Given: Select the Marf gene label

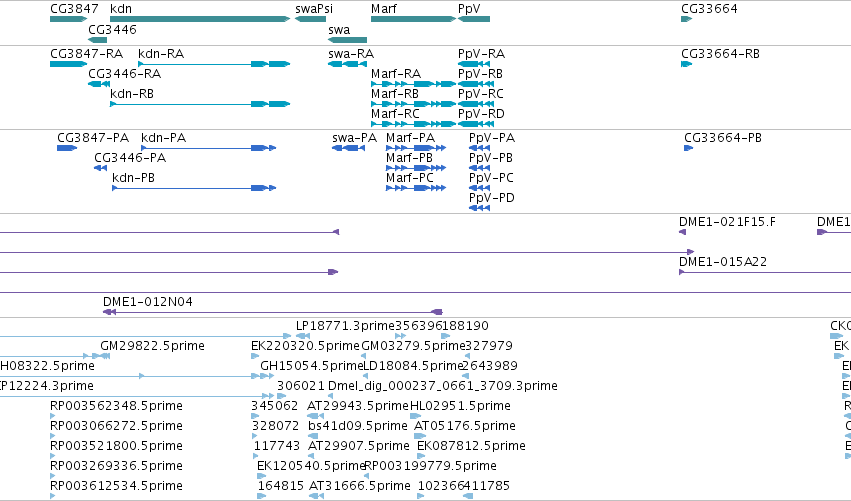Looking at the screenshot, I should 384,9.
